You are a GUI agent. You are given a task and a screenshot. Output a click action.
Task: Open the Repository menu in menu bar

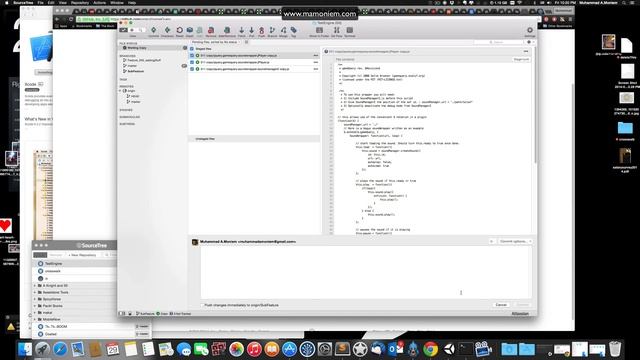(80, 2)
